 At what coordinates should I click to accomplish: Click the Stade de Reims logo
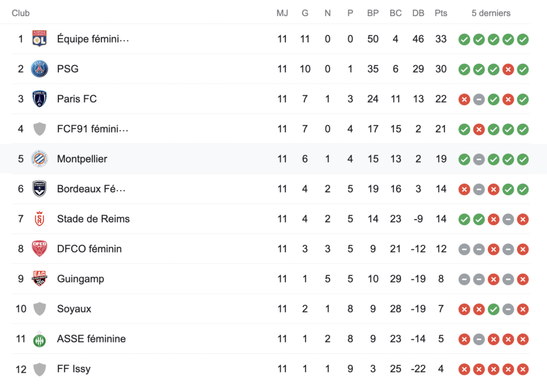(x=40, y=219)
